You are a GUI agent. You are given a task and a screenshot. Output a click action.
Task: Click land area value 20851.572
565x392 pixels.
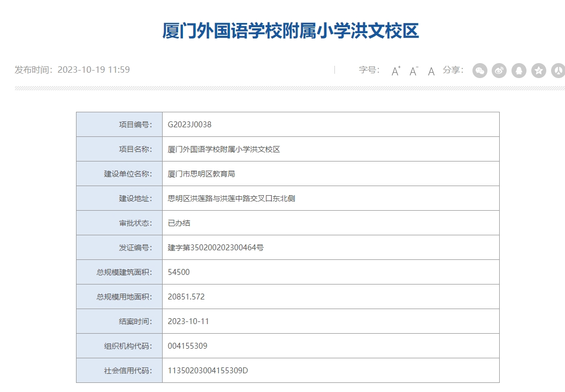[186, 296]
